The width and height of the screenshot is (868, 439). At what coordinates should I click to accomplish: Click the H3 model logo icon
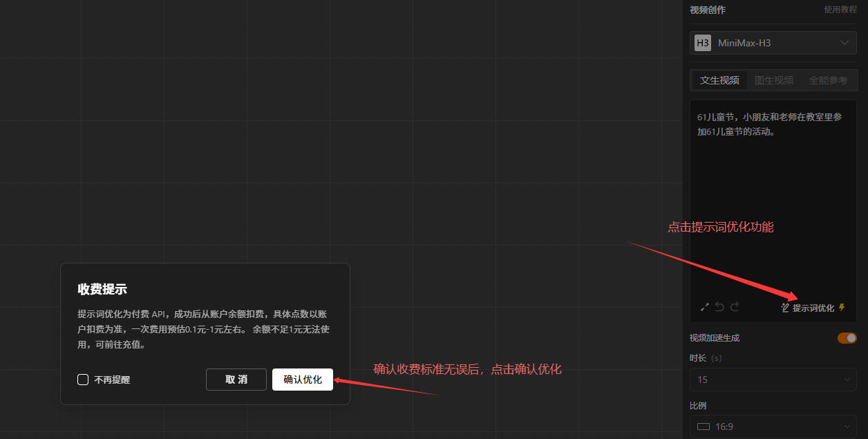coord(703,43)
